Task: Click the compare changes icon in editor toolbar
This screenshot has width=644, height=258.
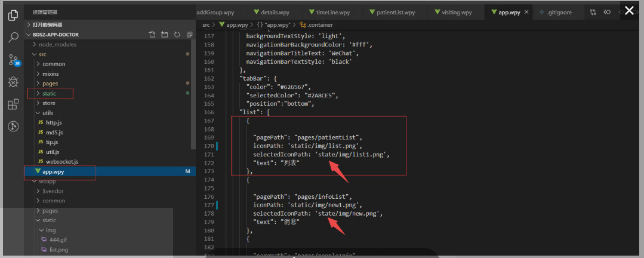Action: pyautogui.click(x=593, y=12)
